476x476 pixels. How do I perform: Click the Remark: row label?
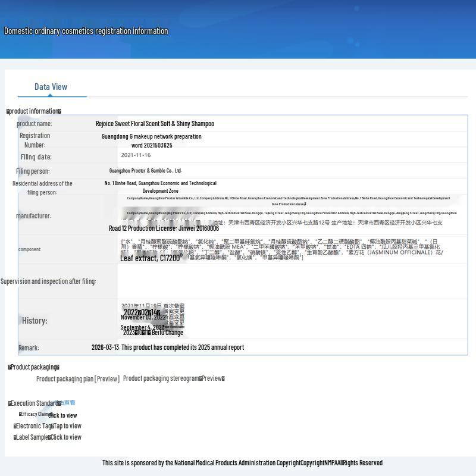click(29, 348)
